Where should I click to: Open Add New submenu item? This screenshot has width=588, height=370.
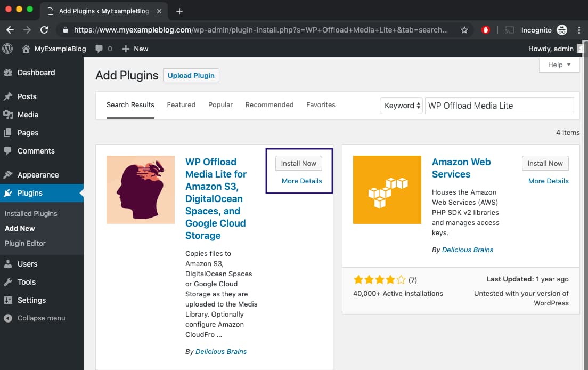(20, 228)
